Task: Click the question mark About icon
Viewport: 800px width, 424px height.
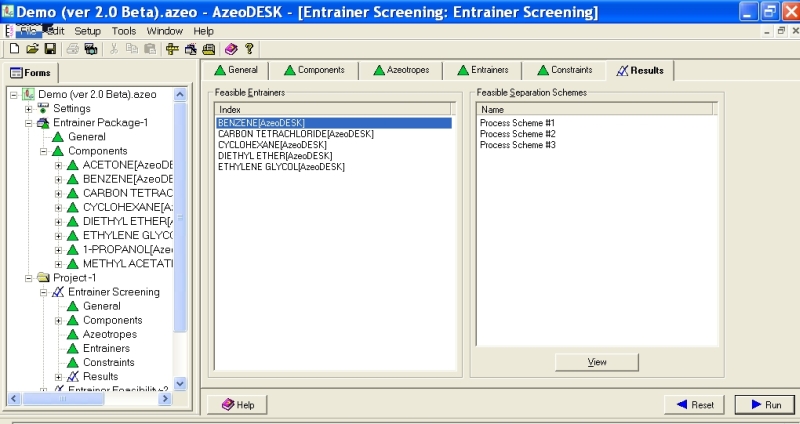Action: click(x=249, y=48)
